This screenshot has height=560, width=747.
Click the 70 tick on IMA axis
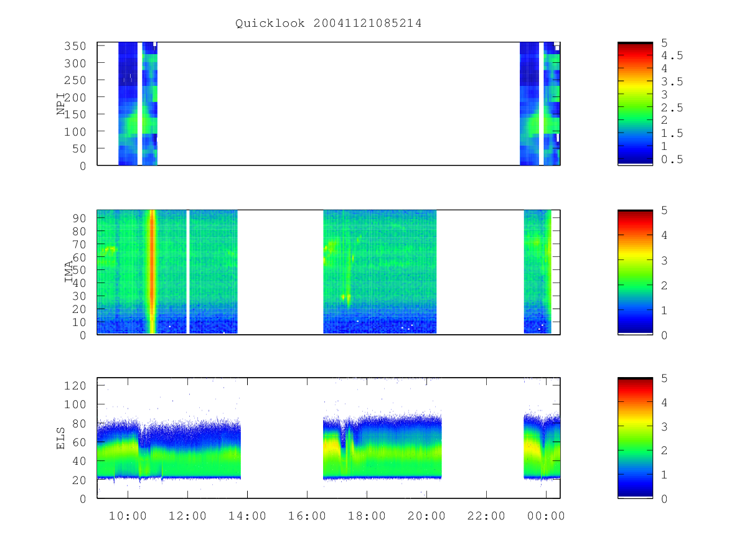(79, 244)
